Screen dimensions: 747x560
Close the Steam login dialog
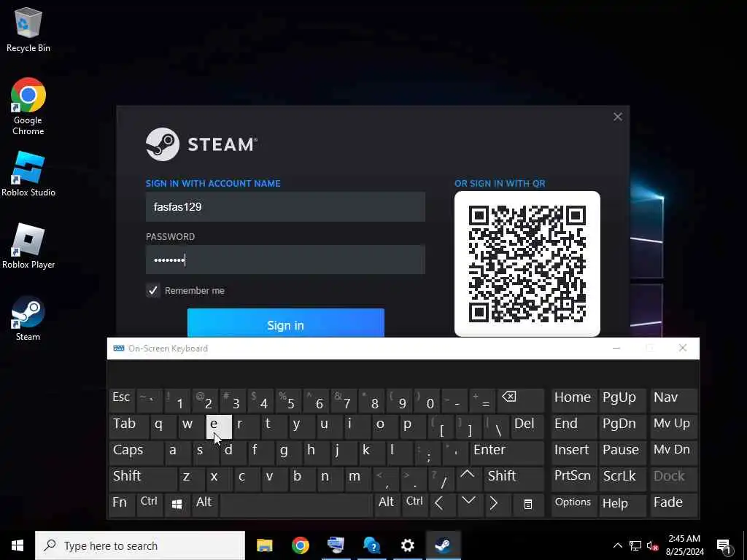pyautogui.click(x=618, y=117)
